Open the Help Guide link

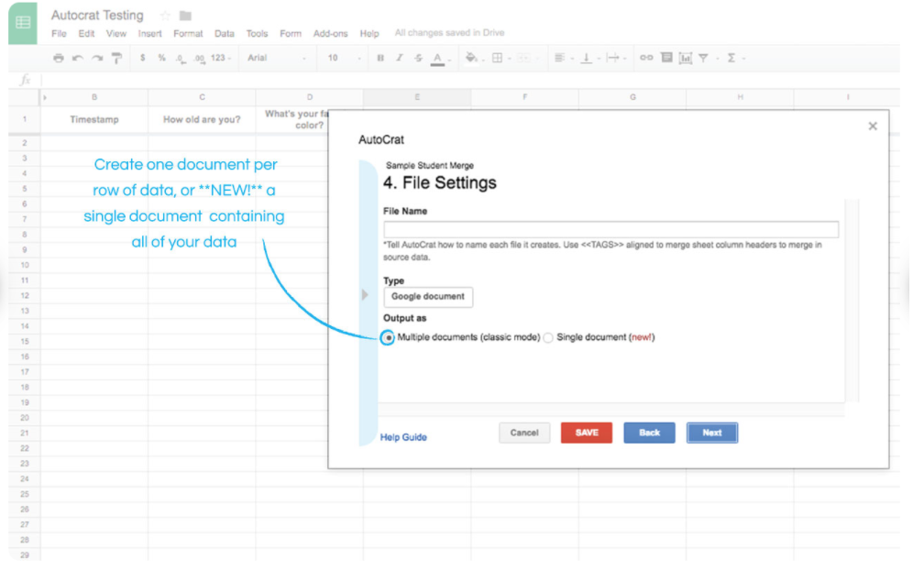[403, 437]
